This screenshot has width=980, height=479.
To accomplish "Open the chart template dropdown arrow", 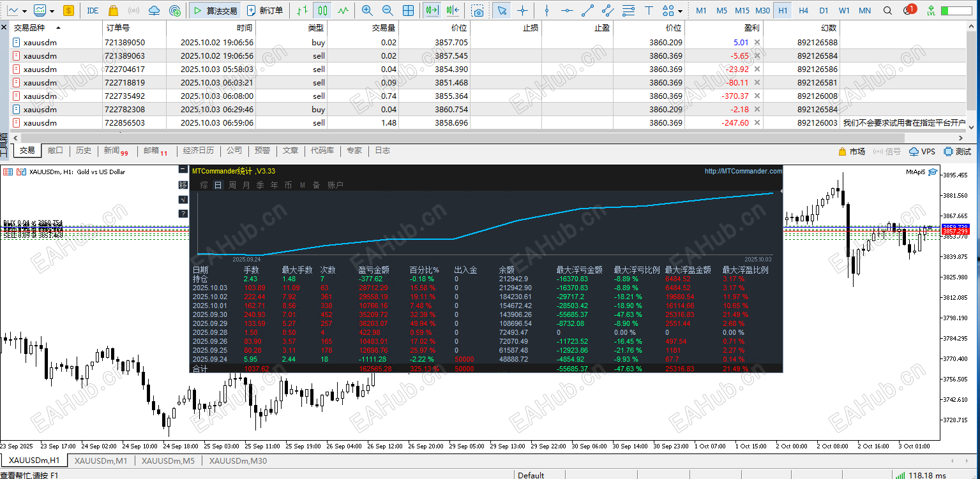I will tap(52, 11).
